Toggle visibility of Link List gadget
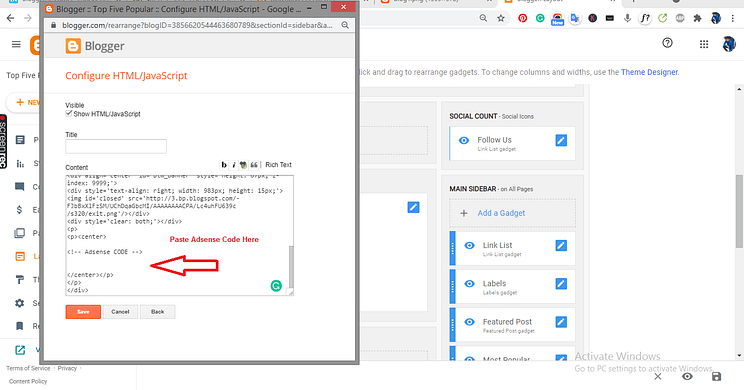 pos(469,245)
